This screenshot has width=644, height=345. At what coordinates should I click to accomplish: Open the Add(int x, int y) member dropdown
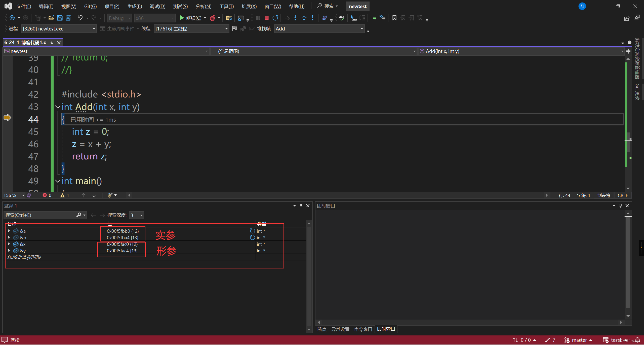pos(521,51)
